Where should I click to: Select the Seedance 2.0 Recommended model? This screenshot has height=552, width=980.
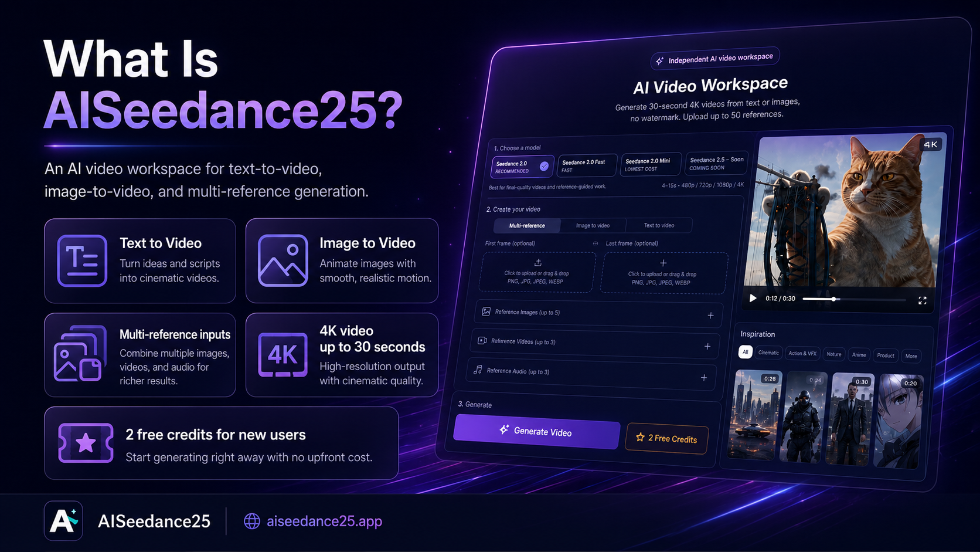522,167
